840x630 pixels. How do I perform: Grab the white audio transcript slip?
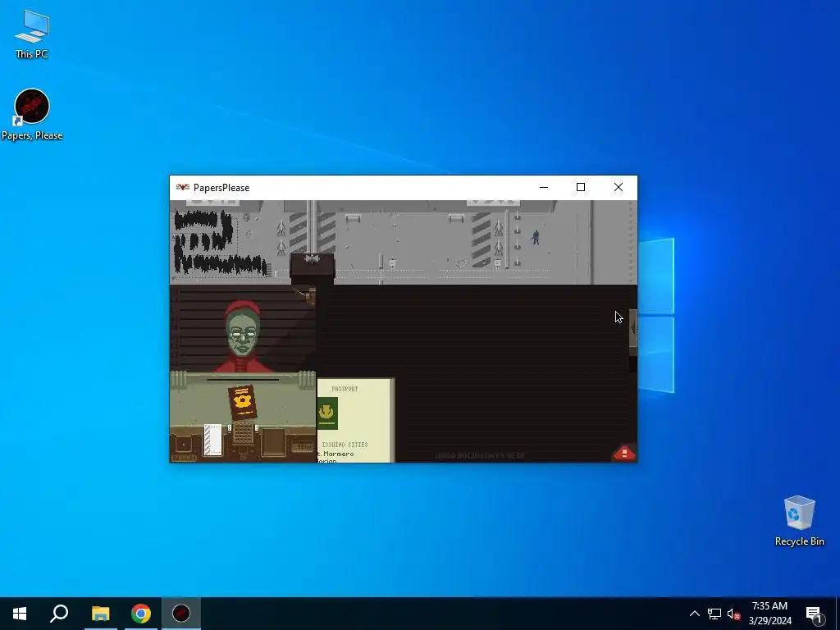coord(212,440)
